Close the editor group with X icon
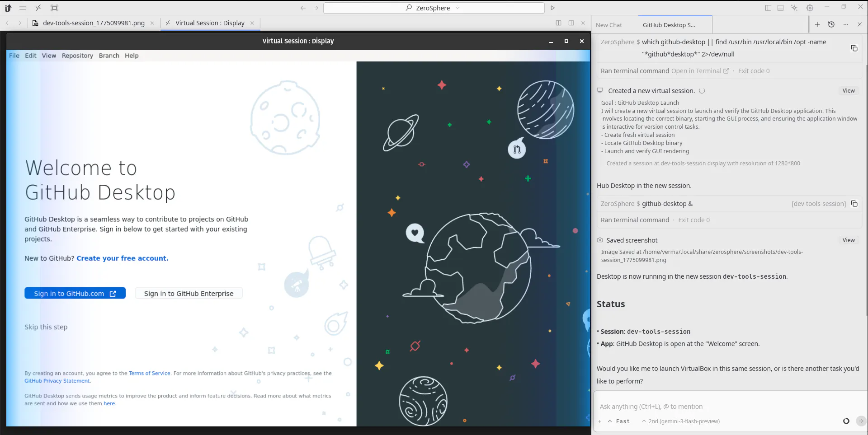Image resolution: width=868 pixels, height=435 pixels. [583, 23]
